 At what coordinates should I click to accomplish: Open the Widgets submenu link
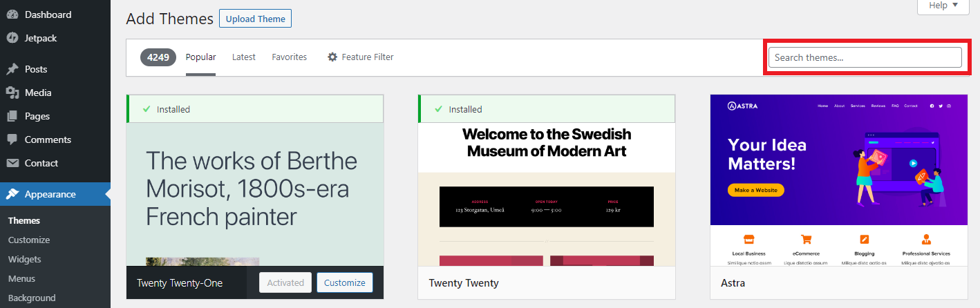tap(25, 260)
